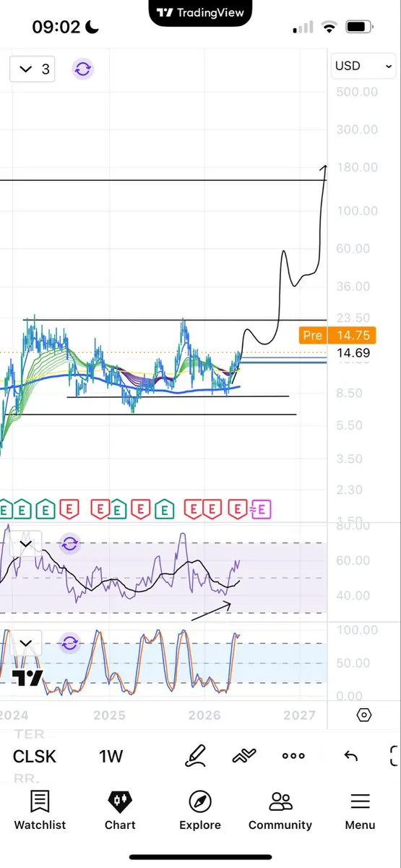Open the indicators icon beside the pen

point(244,756)
